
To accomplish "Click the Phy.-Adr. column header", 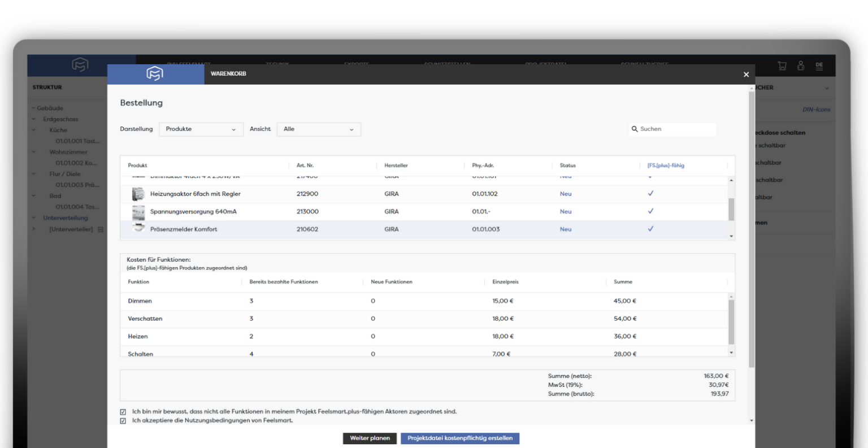I will coord(483,166).
